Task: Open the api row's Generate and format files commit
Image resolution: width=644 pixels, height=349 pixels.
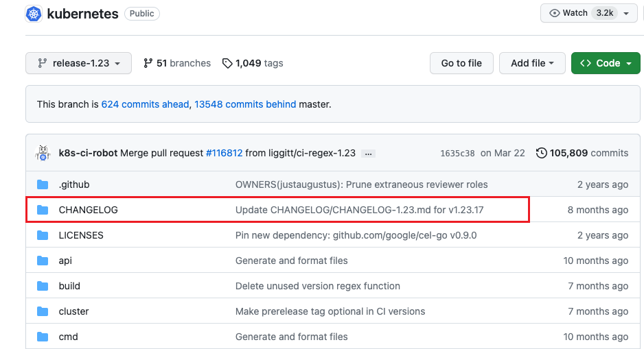Action: [292, 261]
